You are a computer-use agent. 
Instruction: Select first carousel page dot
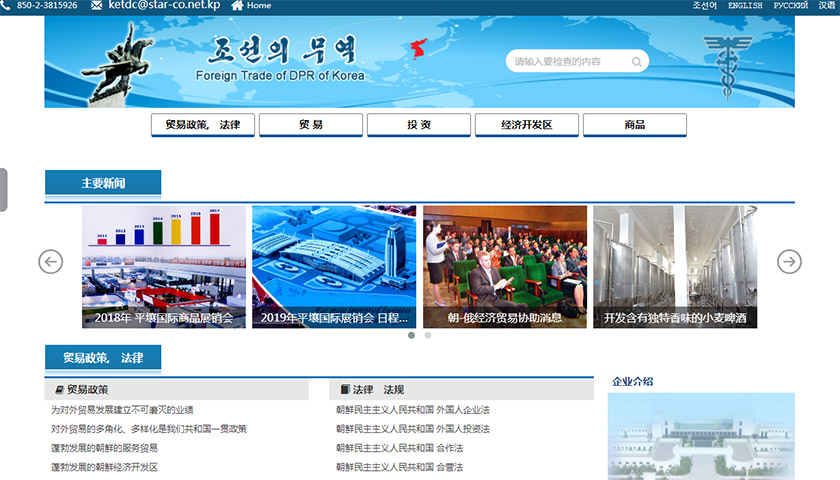(411, 335)
